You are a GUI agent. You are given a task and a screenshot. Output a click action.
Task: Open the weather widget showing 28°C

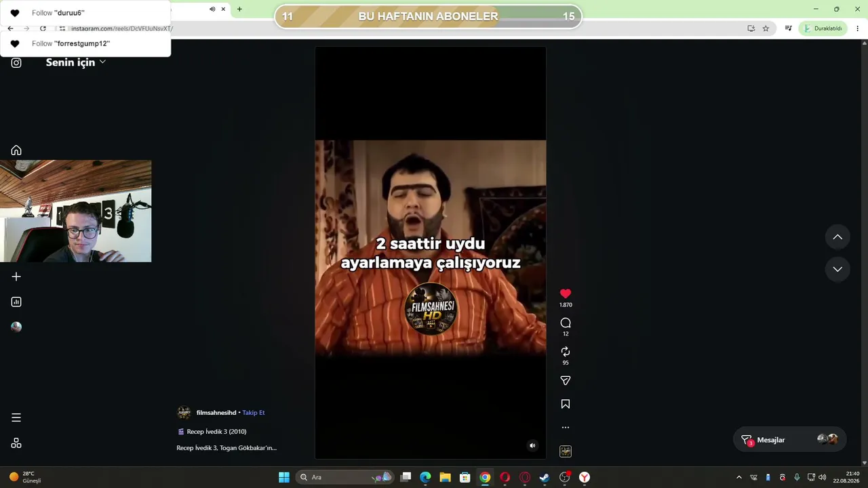[25, 477]
